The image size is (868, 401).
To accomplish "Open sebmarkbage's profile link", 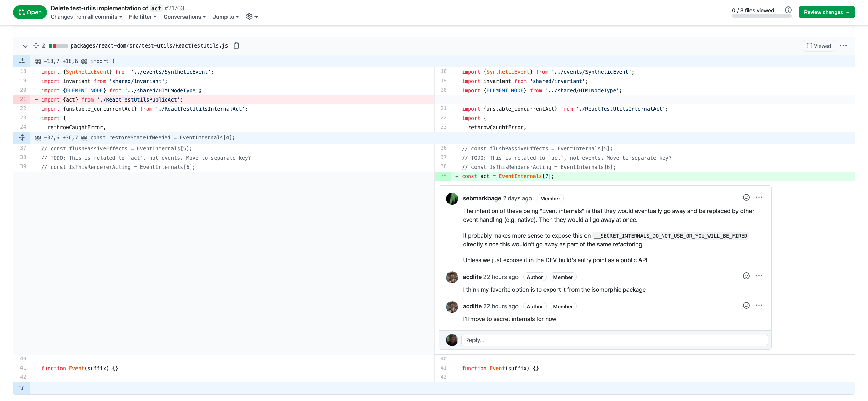I will click(x=482, y=198).
